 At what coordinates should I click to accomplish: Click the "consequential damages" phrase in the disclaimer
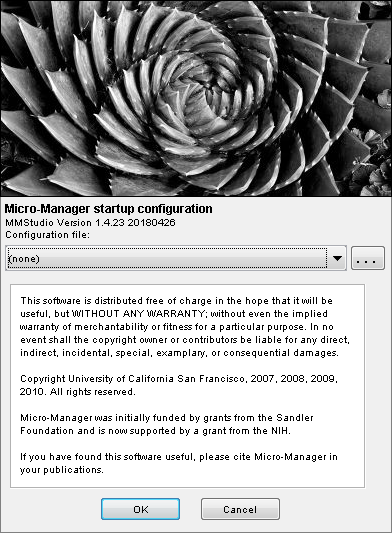(x=280, y=353)
